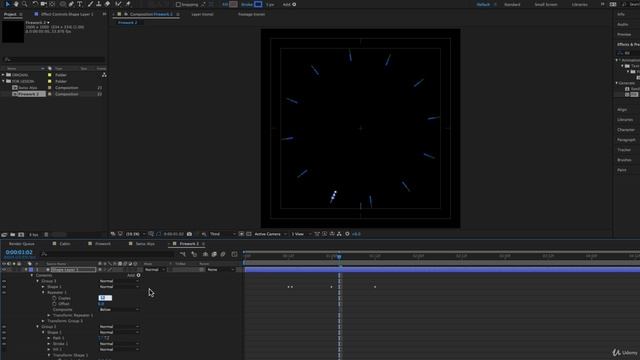Collapse Group 2 in timeline
The image size is (640, 360).
(38, 327)
